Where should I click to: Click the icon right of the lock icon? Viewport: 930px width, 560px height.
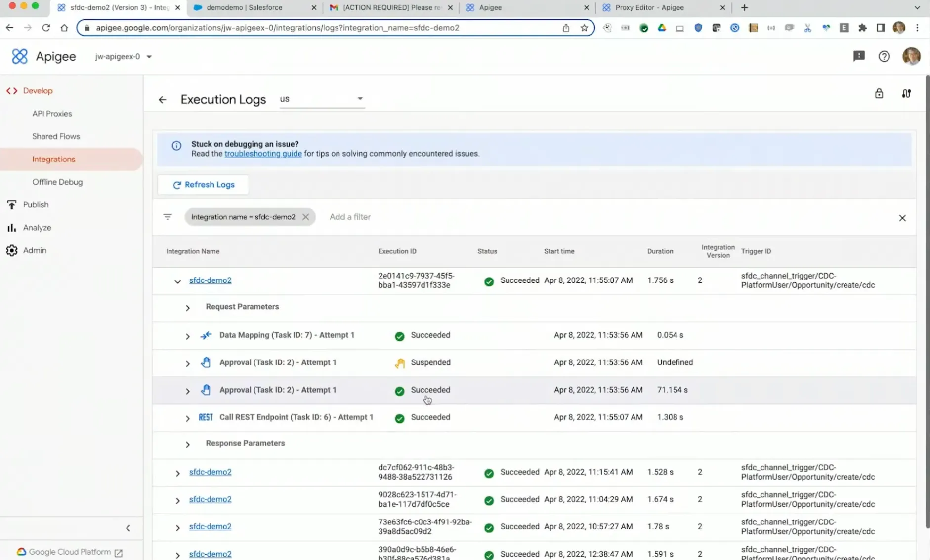[x=906, y=93]
